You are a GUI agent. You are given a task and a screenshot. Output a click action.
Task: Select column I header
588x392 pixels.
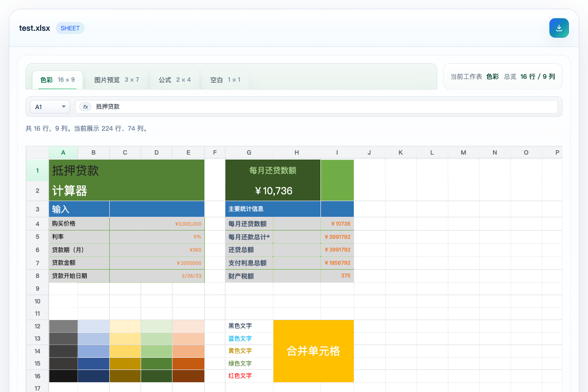[x=337, y=153]
